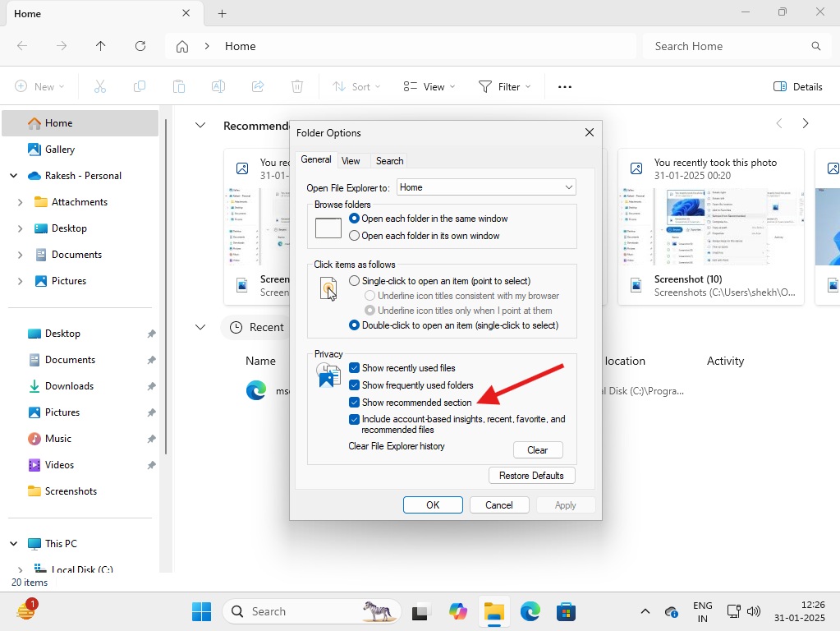Uncheck Show recommended section
Image resolution: width=840 pixels, height=631 pixels.
(355, 403)
